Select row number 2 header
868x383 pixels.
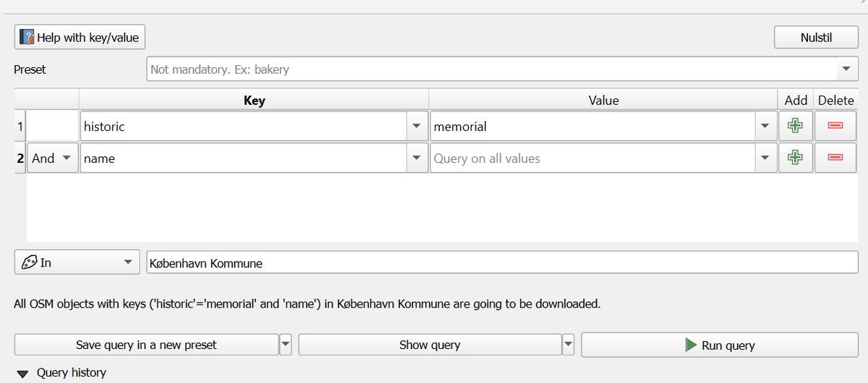20,158
